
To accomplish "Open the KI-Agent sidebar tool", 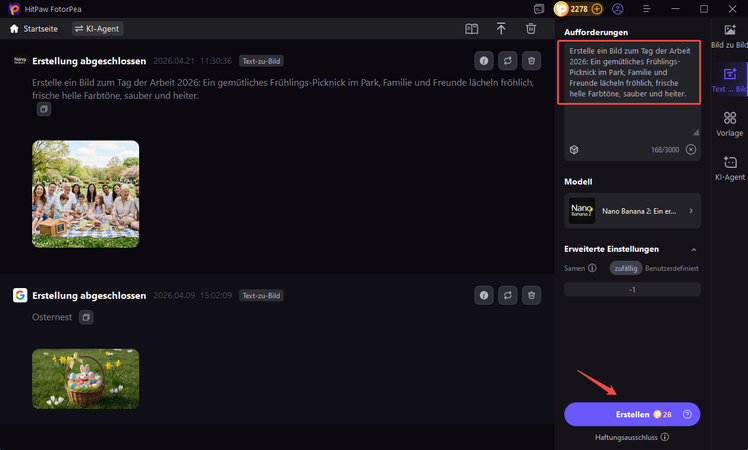I will point(730,168).
